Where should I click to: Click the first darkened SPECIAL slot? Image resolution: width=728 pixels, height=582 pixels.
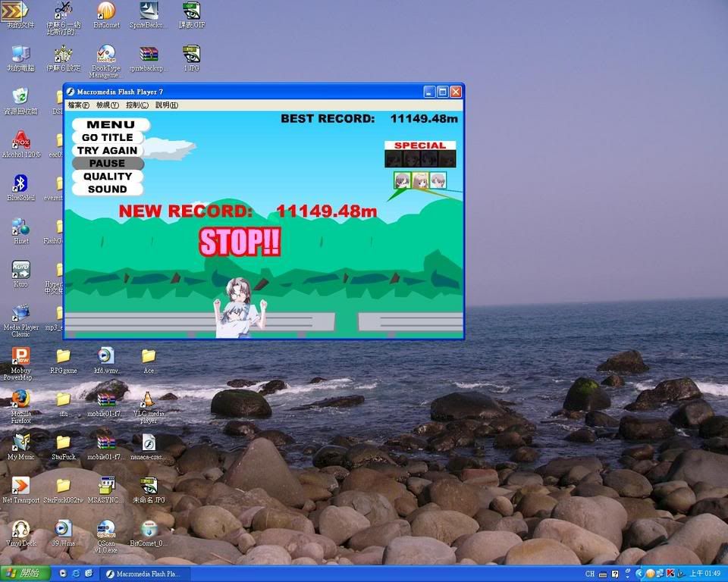point(394,158)
